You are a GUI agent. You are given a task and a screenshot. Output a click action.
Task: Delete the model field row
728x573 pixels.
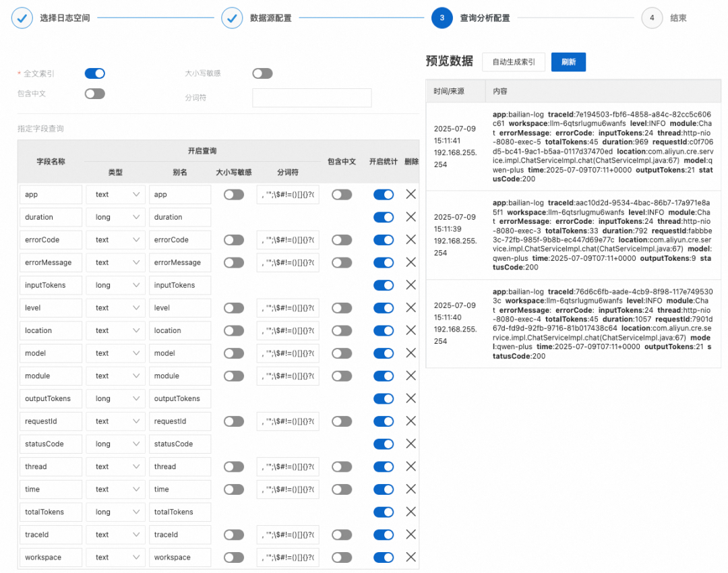coord(410,353)
